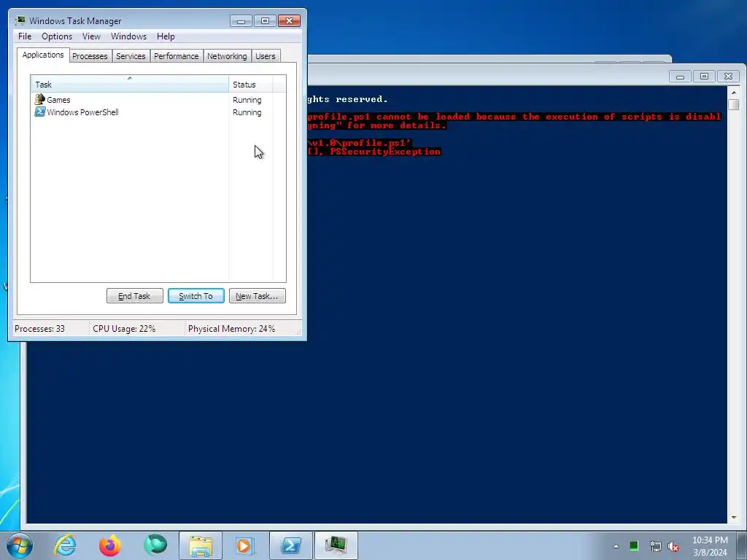This screenshot has width=747, height=560.
Task: Open the green swirl browser taskbar icon
Action: 155,545
